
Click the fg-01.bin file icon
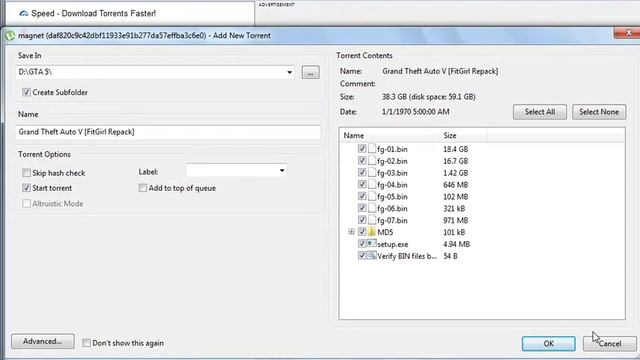pyautogui.click(x=372, y=149)
